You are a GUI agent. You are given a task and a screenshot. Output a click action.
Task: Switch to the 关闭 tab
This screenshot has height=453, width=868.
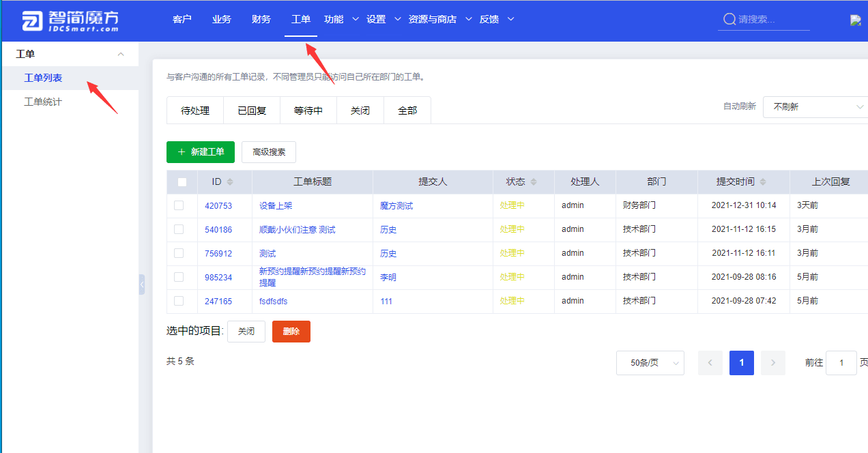coord(360,111)
